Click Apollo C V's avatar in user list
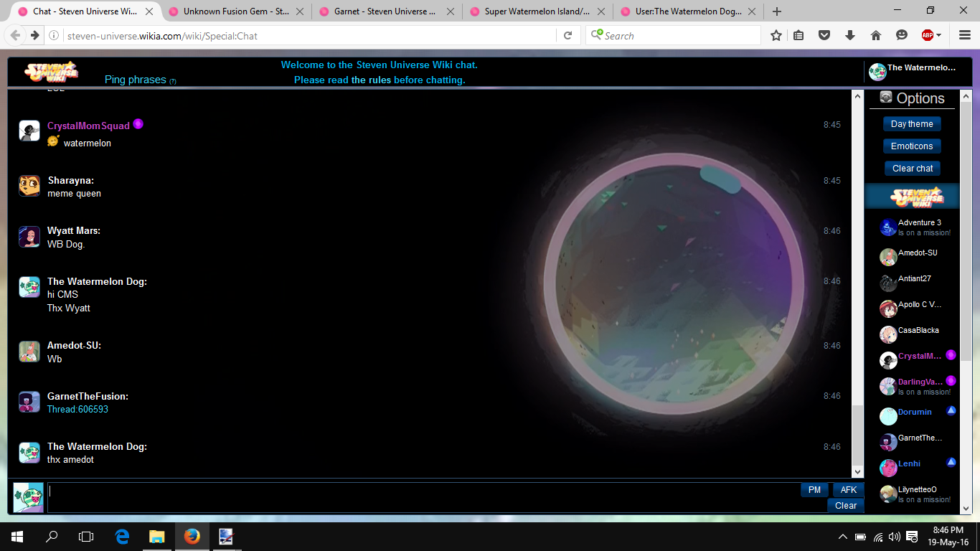The height and width of the screenshot is (551, 980). tap(888, 309)
